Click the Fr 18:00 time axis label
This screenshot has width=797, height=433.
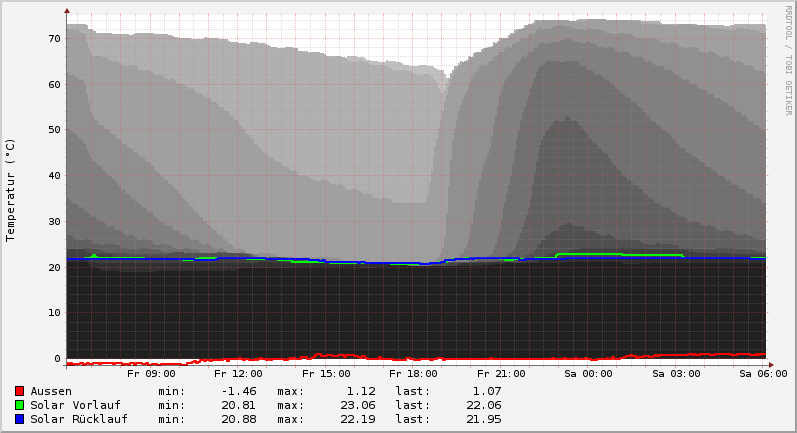point(414,374)
